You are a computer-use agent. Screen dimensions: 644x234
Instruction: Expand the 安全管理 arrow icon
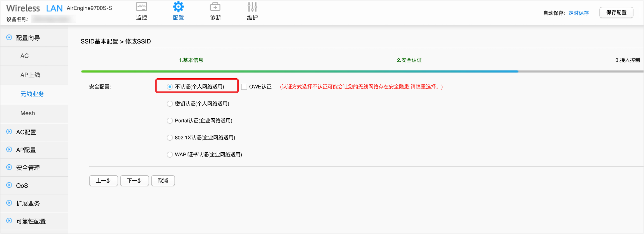click(x=9, y=167)
